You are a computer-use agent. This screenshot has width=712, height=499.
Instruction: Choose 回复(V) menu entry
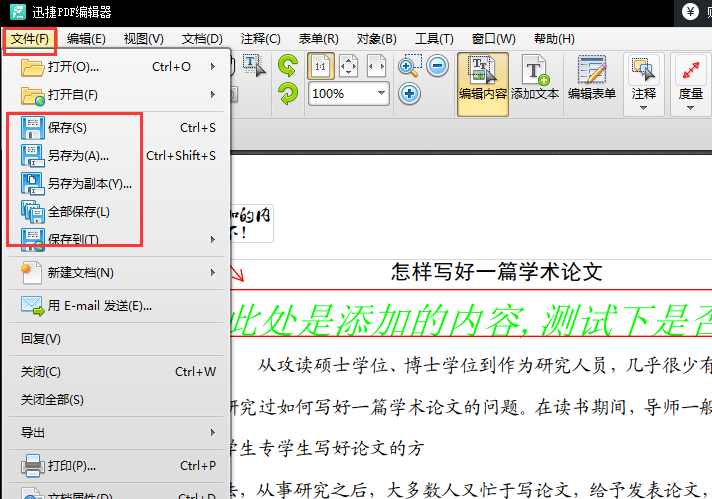pos(116,339)
